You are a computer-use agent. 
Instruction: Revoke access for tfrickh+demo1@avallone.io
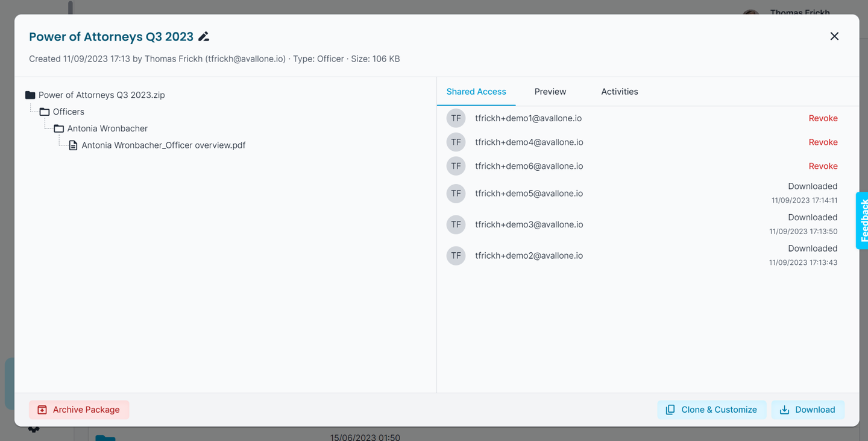[823, 118]
